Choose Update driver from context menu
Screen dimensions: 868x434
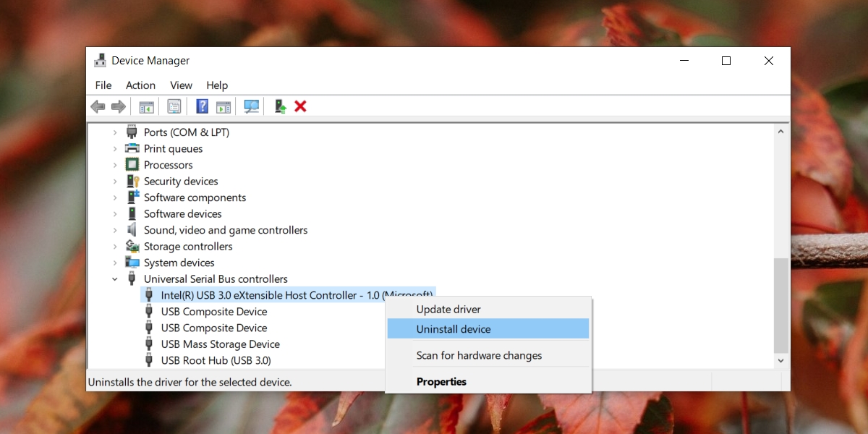[488, 310]
